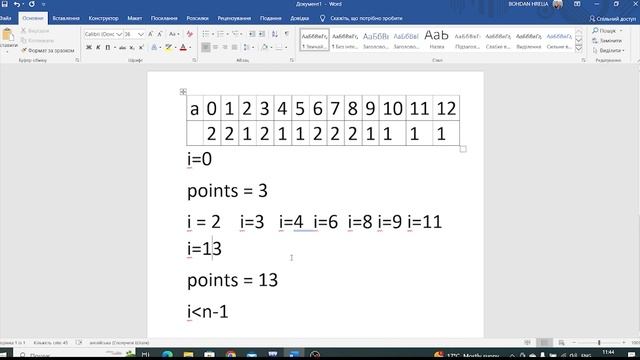Toggle italic formatting in Font group
Viewport: 640px width, 360px height.
tap(98, 48)
